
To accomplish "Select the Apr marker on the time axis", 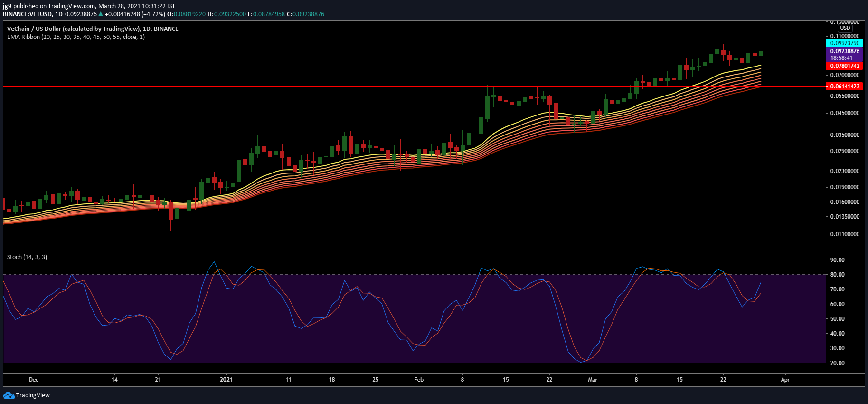I will pos(785,380).
